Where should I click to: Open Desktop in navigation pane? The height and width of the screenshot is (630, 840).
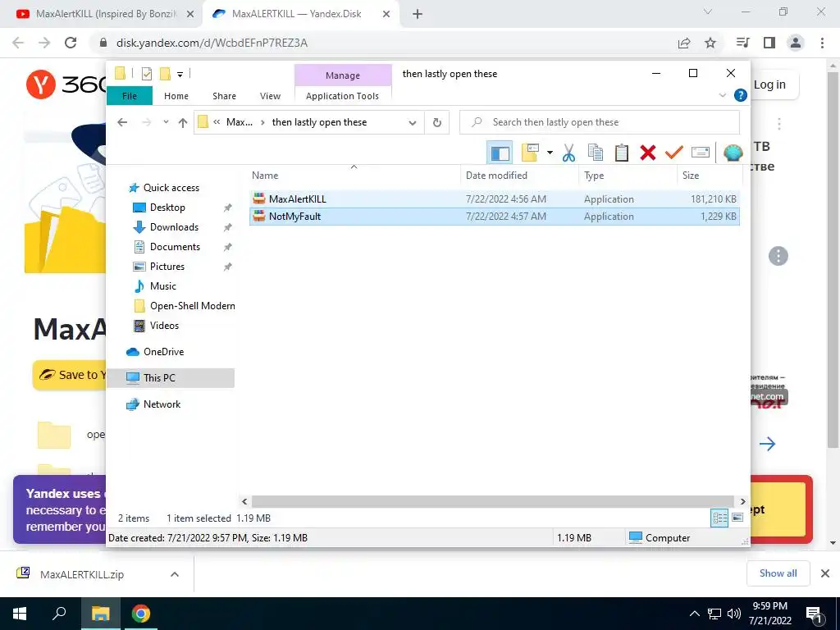[x=160, y=208]
